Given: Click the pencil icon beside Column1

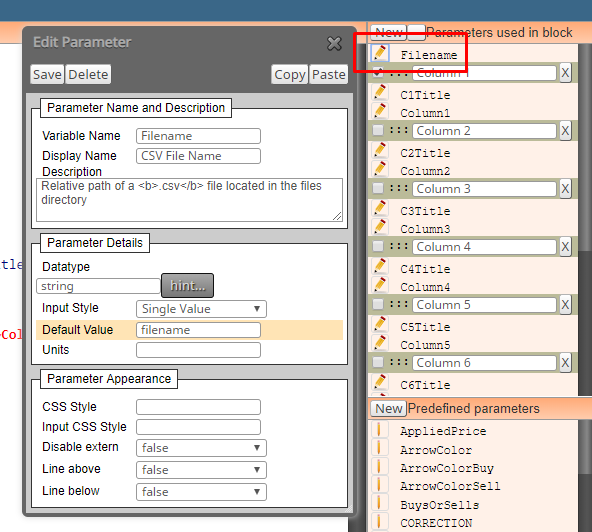Looking at the screenshot, I should [380, 111].
